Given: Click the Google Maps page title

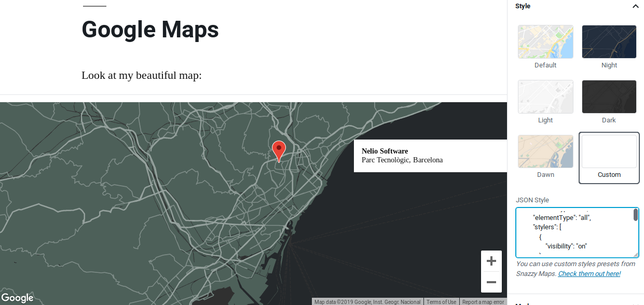Looking at the screenshot, I should click(x=150, y=29).
